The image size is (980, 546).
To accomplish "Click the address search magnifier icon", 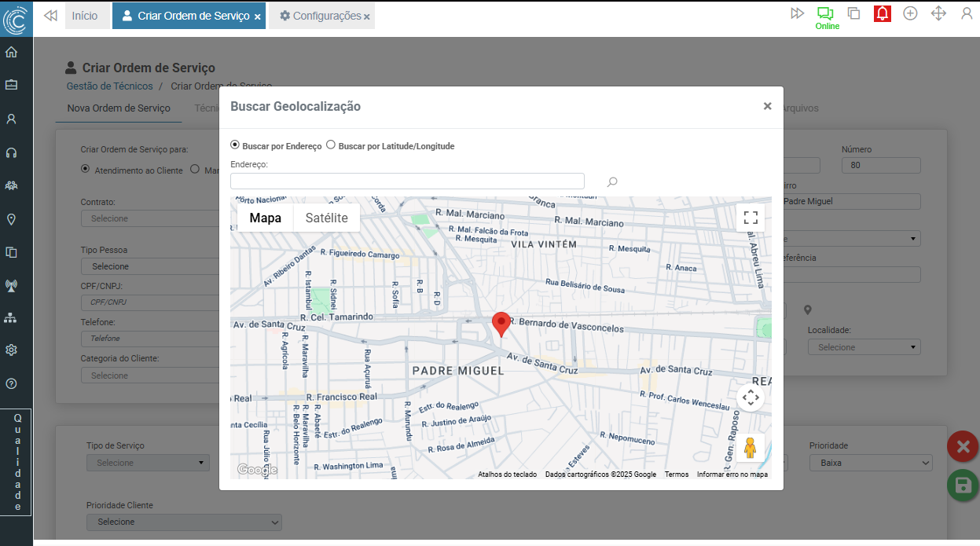I will tap(612, 182).
